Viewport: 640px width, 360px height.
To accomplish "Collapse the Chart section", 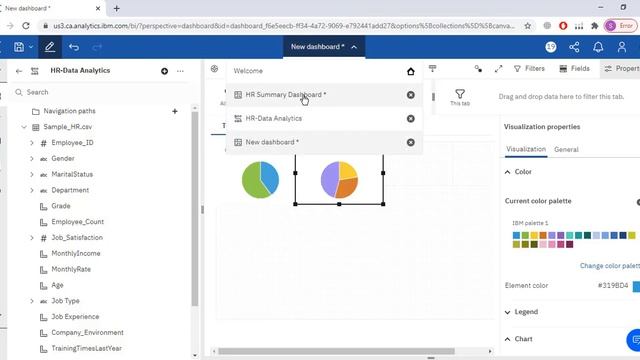I will [x=507, y=339].
